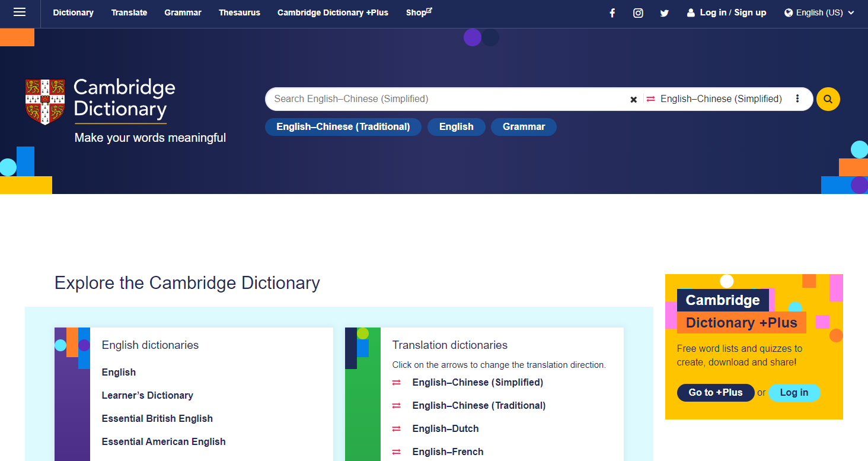Viewport: 868px width, 461px height.
Task: Open Cambridge Dictionary +Plus menu item
Action: 333,12
